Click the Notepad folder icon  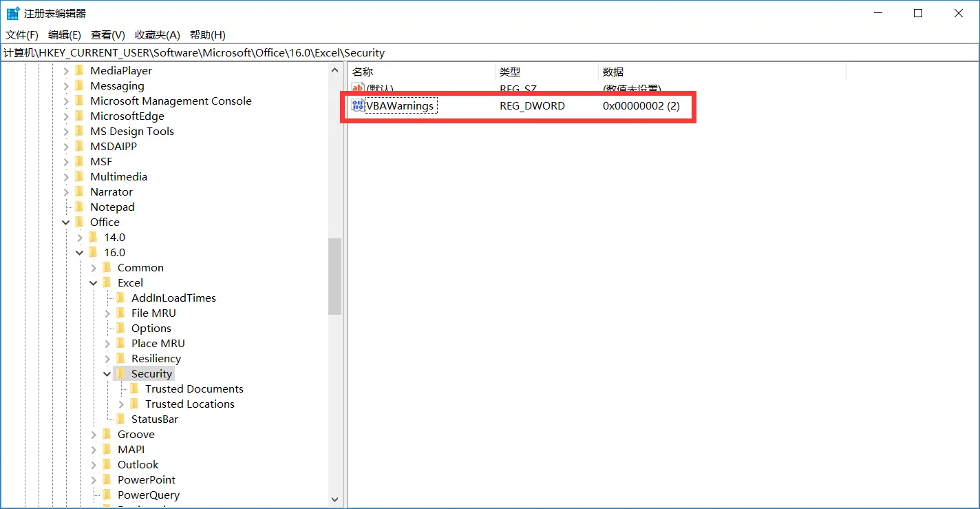coord(79,207)
